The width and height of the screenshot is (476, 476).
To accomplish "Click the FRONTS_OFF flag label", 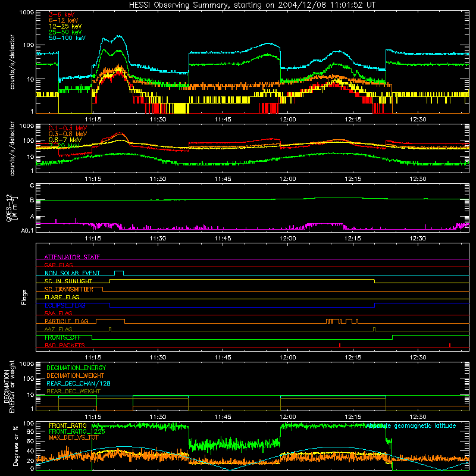I will click(62, 337).
